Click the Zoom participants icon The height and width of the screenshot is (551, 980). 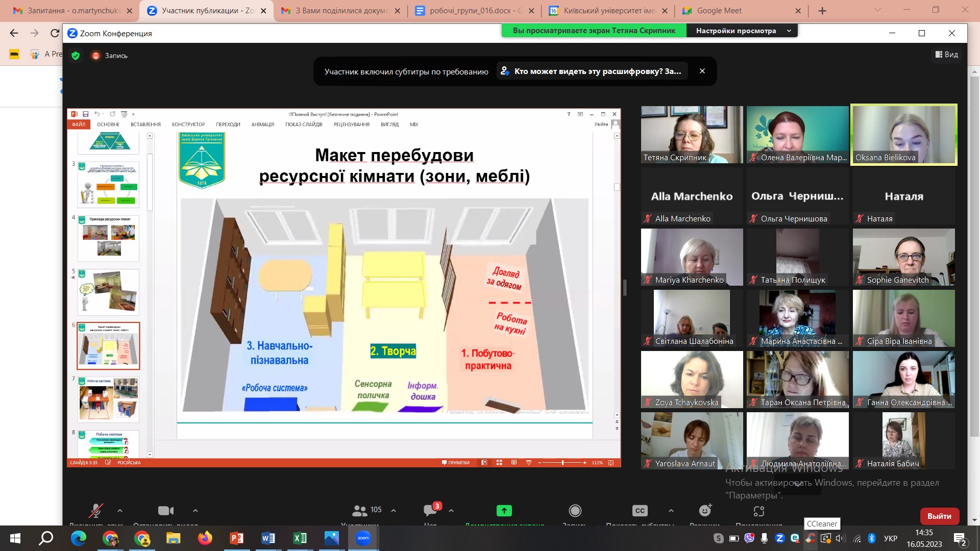(x=360, y=510)
